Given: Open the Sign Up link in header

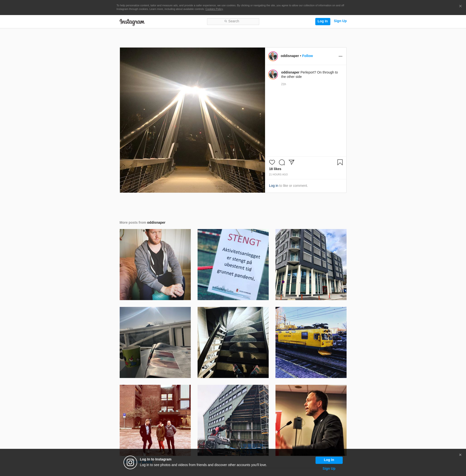Looking at the screenshot, I should click(x=340, y=21).
